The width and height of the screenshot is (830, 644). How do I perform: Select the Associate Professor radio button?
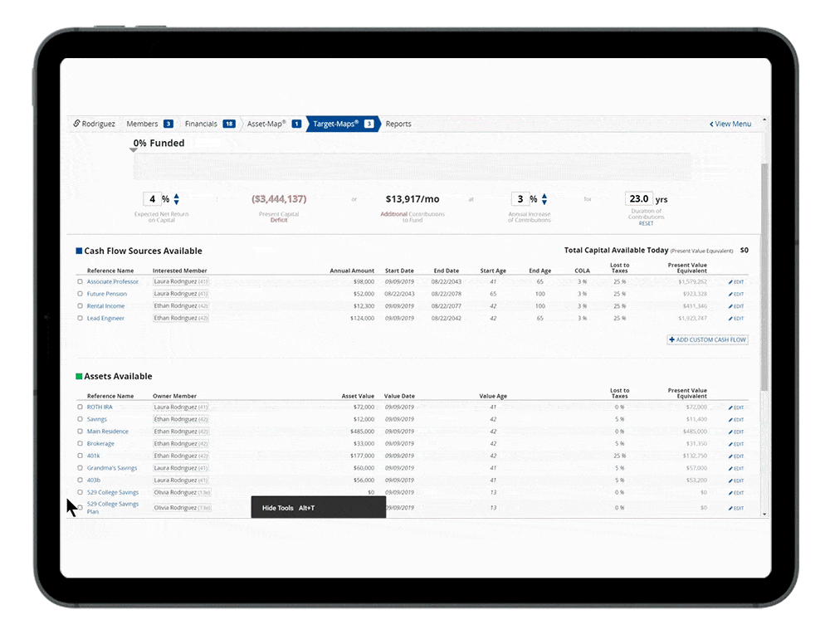(80, 281)
